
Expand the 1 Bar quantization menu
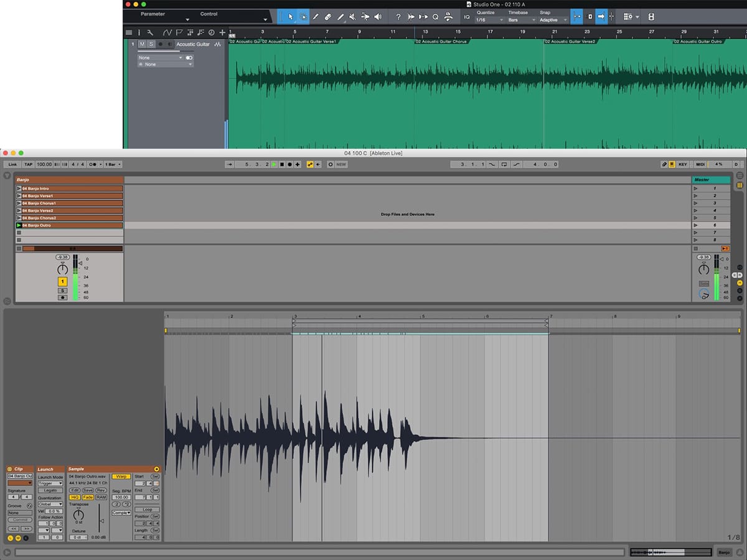(x=113, y=164)
